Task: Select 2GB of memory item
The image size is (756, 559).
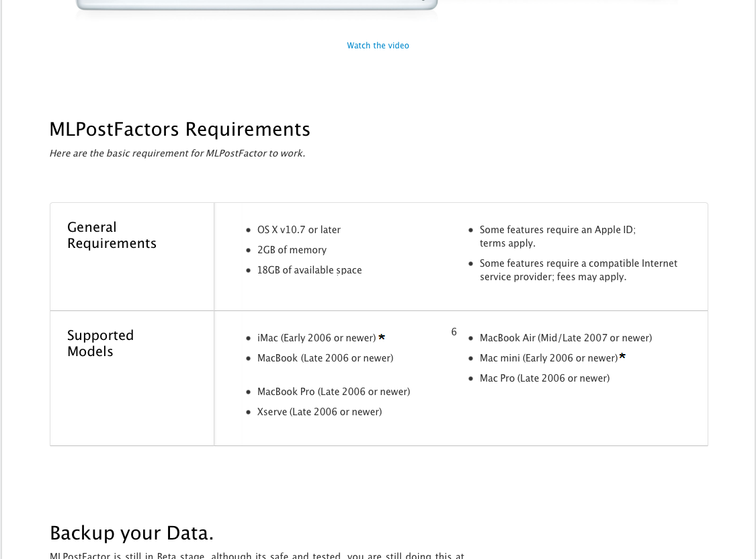Action: point(292,250)
